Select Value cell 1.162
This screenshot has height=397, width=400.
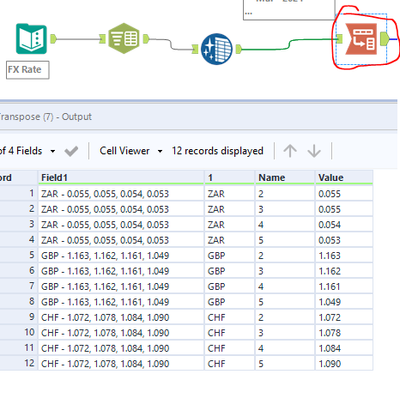coord(344,271)
